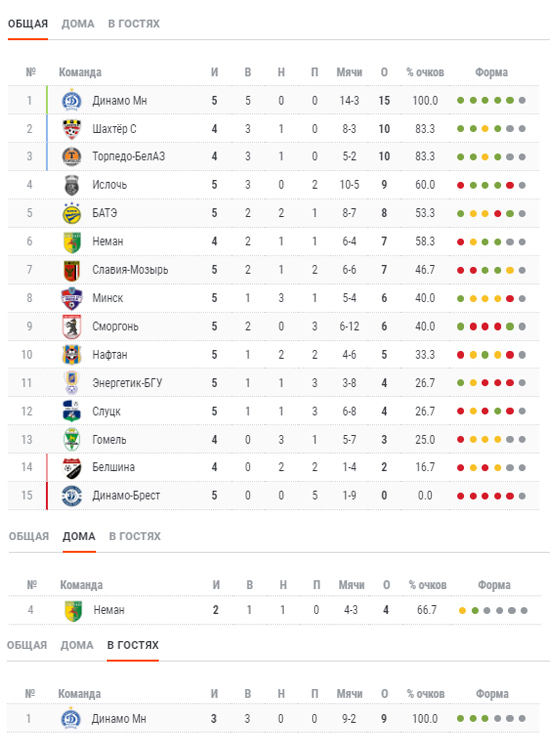Click the Шахтёр С team crest
The image size is (550, 741).
(x=72, y=129)
